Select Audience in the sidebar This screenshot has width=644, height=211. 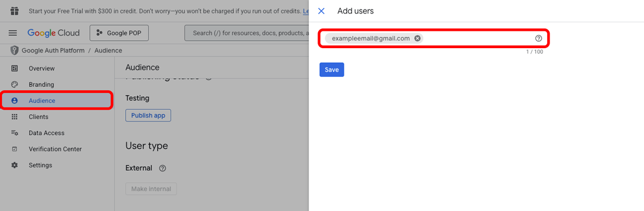coord(57,100)
